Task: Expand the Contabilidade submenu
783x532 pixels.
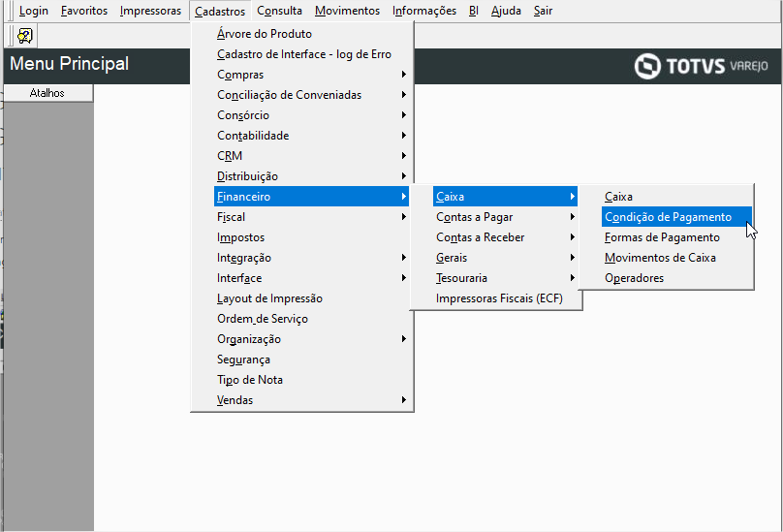Action: (311, 136)
